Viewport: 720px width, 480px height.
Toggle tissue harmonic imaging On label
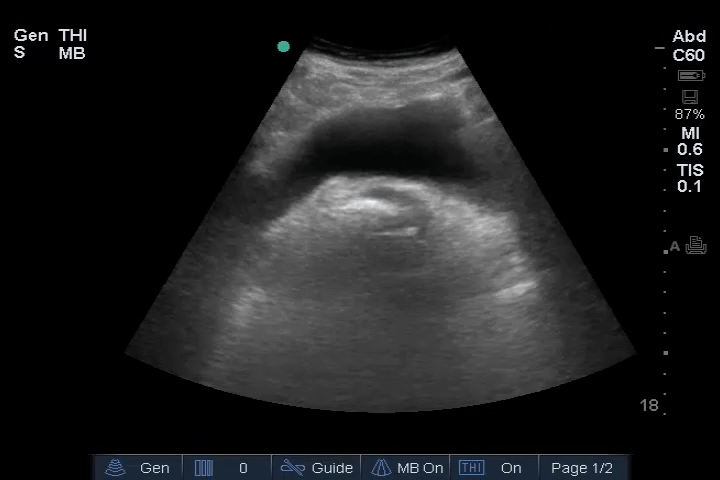tap(511, 468)
